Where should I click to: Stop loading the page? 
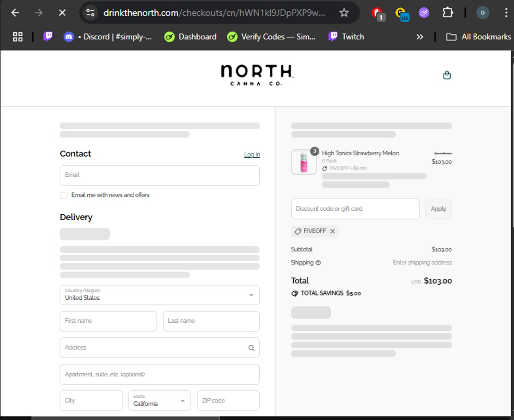pyautogui.click(x=62, y=13)
